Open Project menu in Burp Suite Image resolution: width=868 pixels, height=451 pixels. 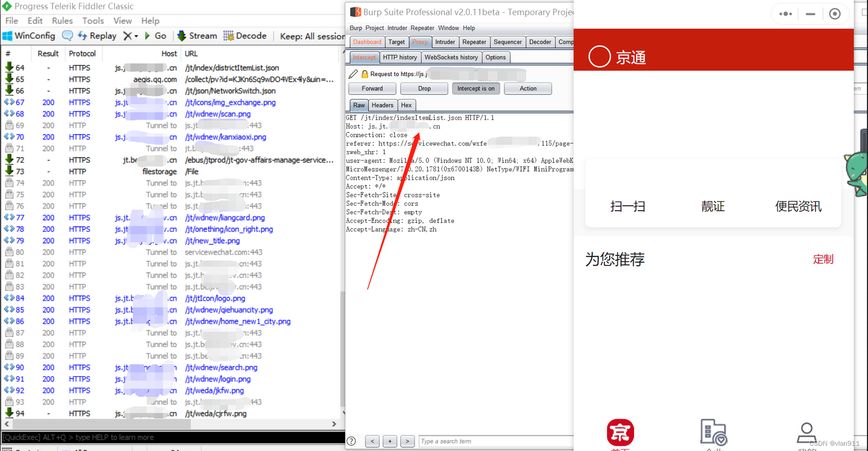[x=374, y=28]
